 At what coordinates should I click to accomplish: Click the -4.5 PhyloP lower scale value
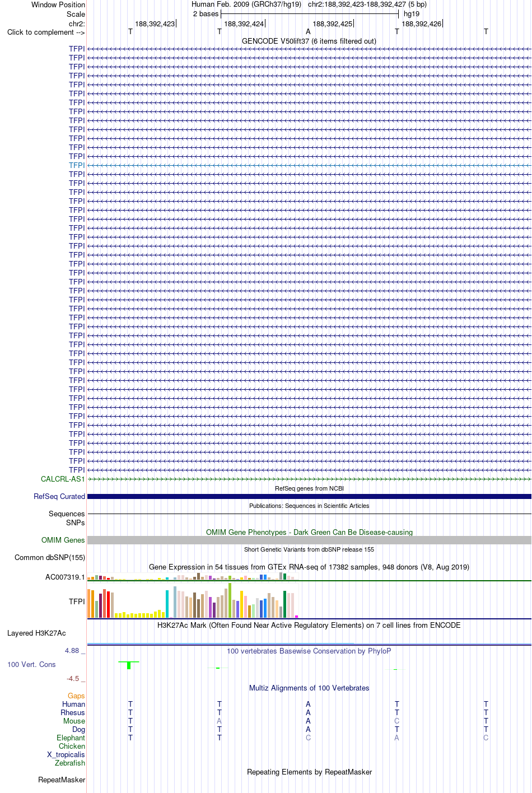[76, 678]
